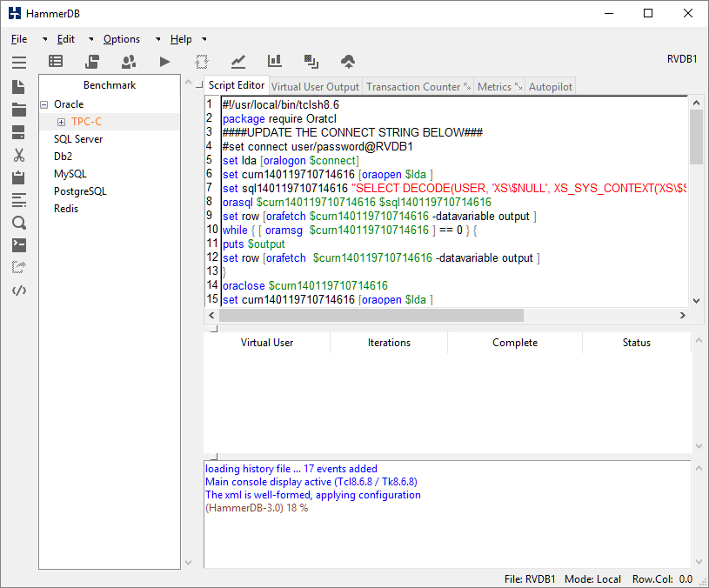This screenshot has height=588, width=709.
Task: Click the Status column header
Action: point(636,343)
